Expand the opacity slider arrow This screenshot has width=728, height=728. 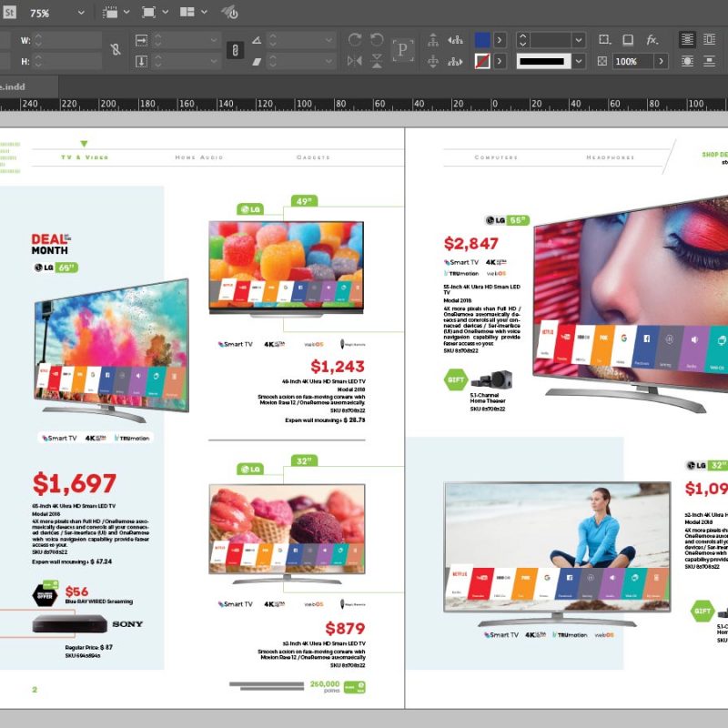tap(662, 61)
